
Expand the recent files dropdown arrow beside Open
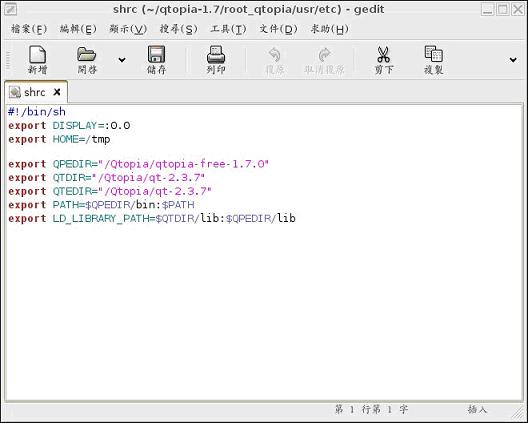[x=122, y=60]
